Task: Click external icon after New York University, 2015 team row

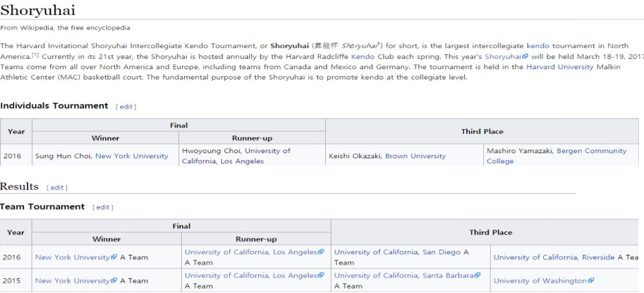Action: point(114,280)
